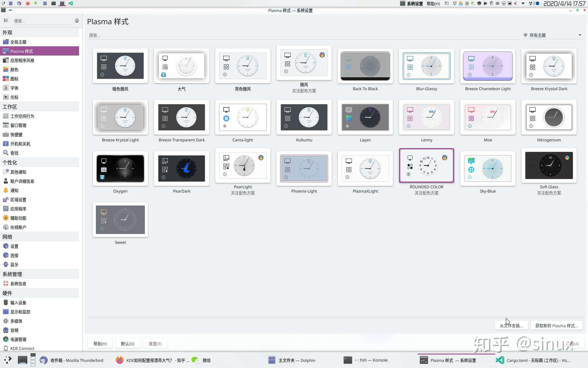The height and width of the screenshot is (368, 588).
Task: Open the 帮助(H) menu in top bar
Action: click(x=433, y=4)
